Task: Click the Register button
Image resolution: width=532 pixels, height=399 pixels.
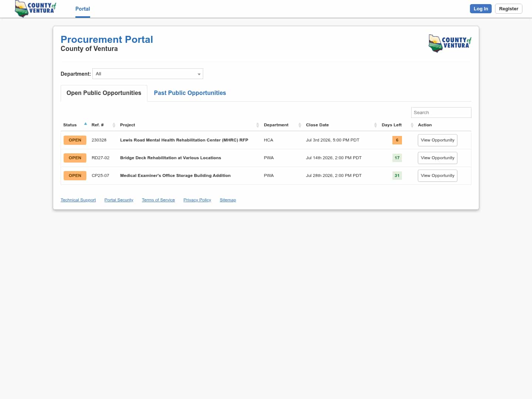Action: (508, 9)
